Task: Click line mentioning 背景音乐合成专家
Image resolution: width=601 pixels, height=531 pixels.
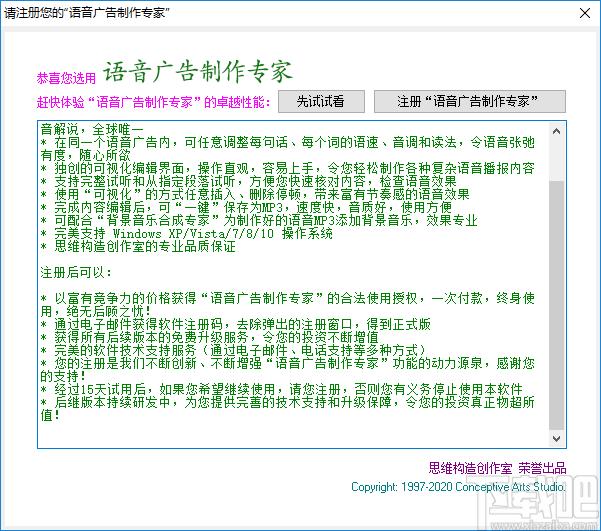Action: (259, 220)
